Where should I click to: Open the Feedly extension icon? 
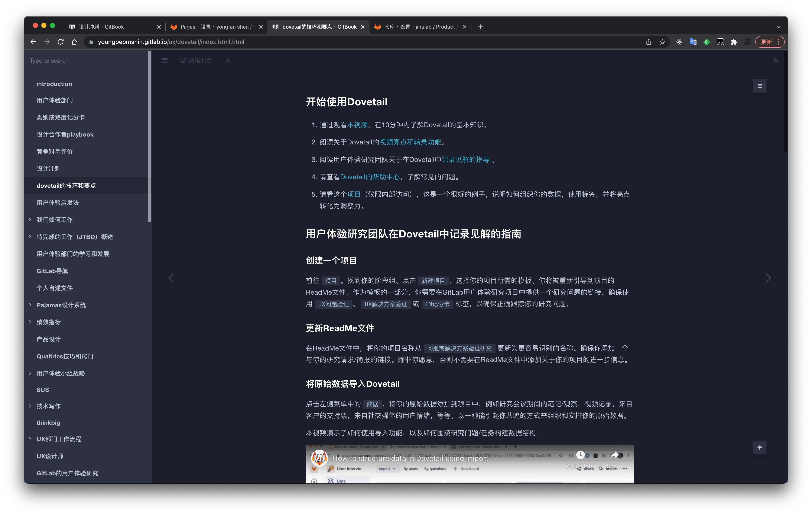(x=707, y=42)
